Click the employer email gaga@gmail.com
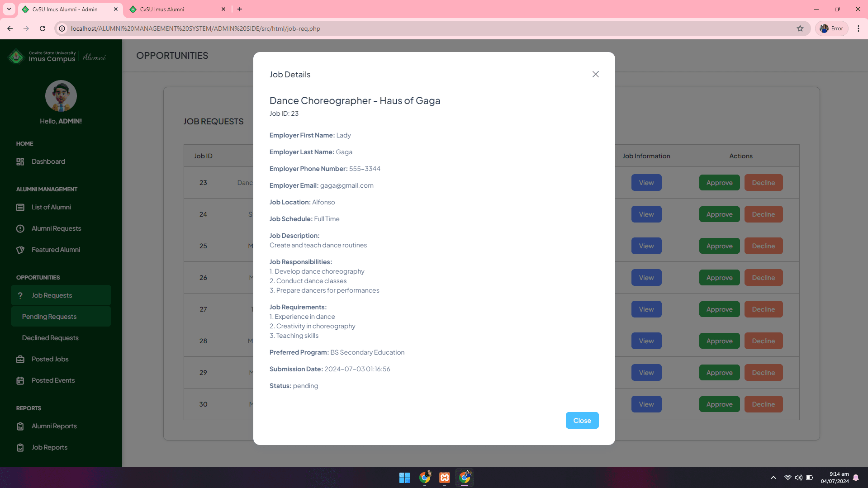The width and height of the screenshot is (868, 488). pos(346,185)
